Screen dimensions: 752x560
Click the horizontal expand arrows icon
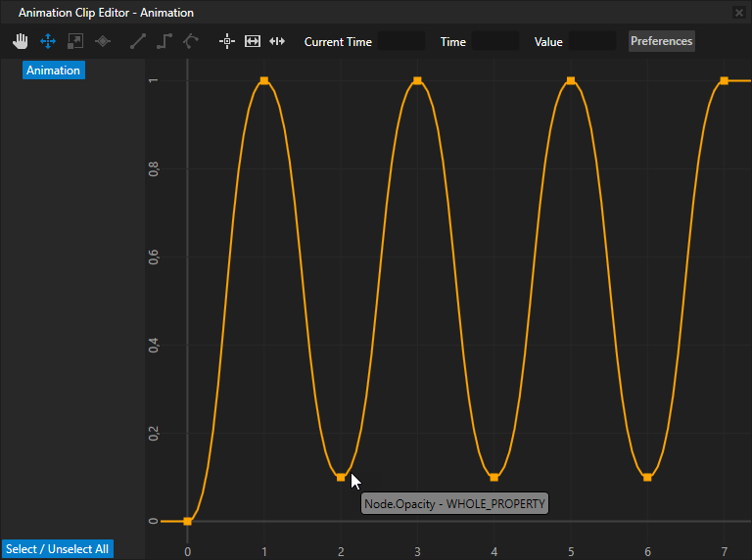pos(277,41)
